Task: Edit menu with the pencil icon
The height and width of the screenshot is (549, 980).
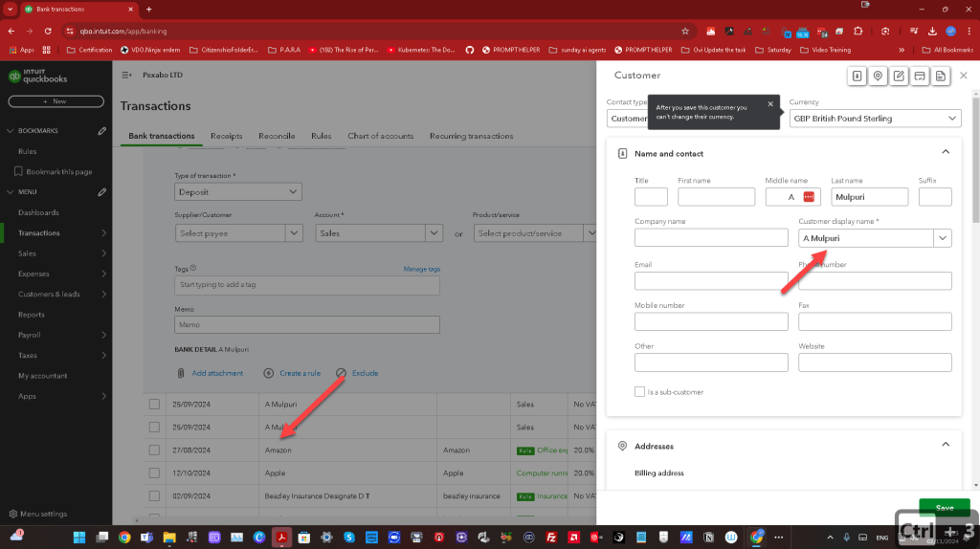Action: [x=101, y=192]
